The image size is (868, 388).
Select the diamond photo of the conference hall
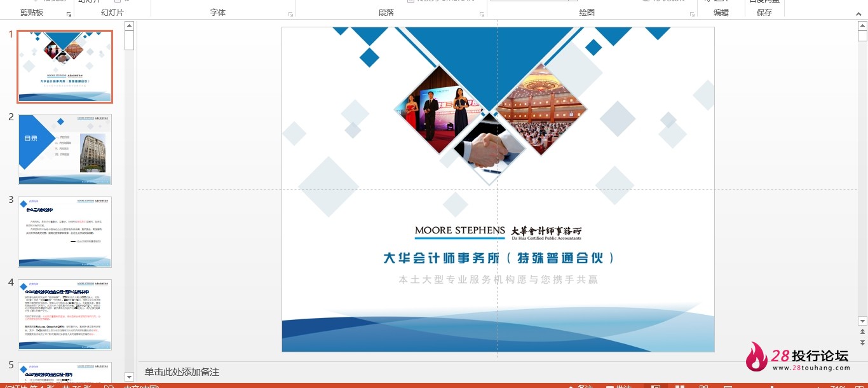(x=542, y=109)
